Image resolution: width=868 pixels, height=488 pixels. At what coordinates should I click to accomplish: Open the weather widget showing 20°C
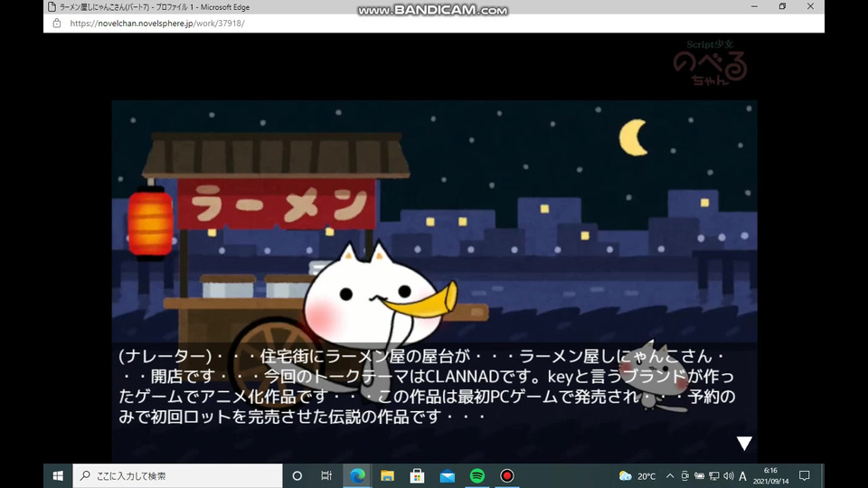coord(637,476)
